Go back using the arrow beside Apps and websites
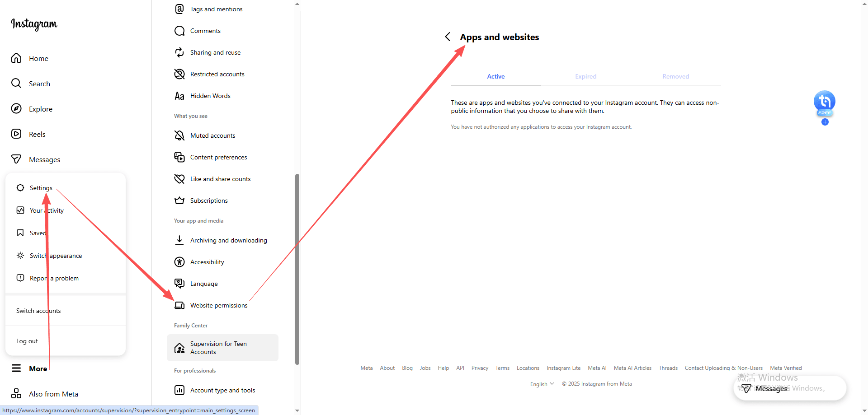The height and width of the screenshot is (415, 868). [448, 37]
